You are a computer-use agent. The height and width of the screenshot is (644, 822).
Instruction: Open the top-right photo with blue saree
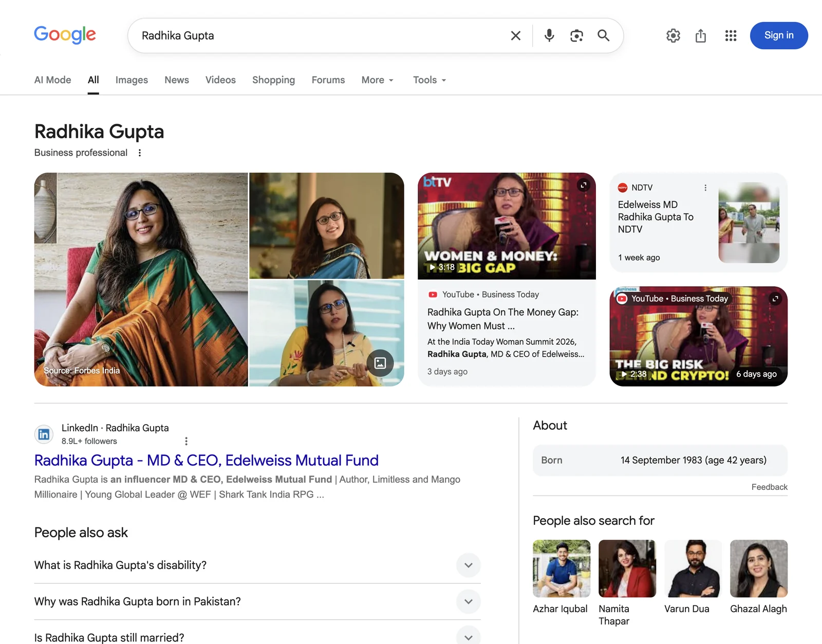pyautogui.click(x=327, y=226)
